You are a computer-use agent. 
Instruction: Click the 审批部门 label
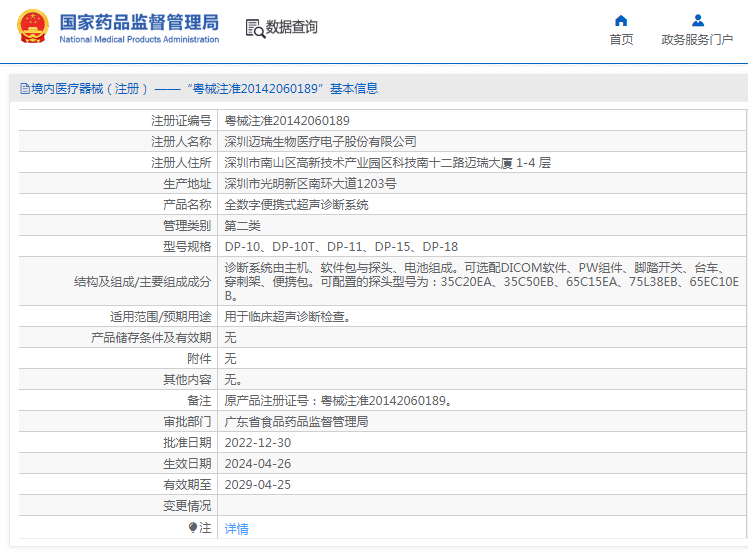[x=187, y=422]
